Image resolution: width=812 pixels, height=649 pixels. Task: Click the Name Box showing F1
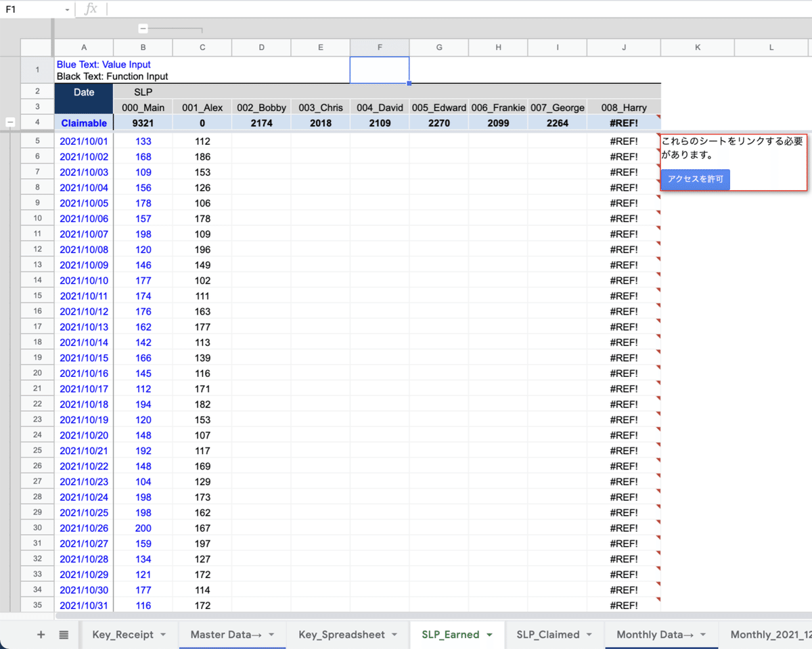[37, 9]
